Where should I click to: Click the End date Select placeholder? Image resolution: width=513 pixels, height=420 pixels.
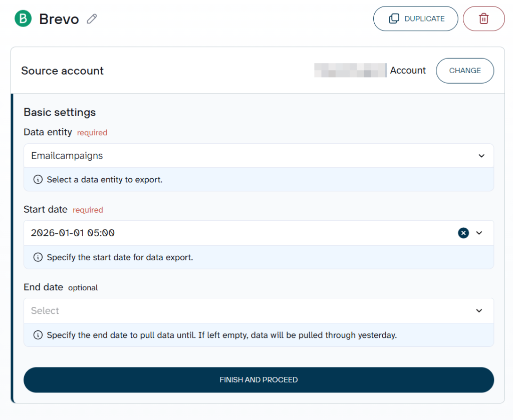(x=45, y=311)
